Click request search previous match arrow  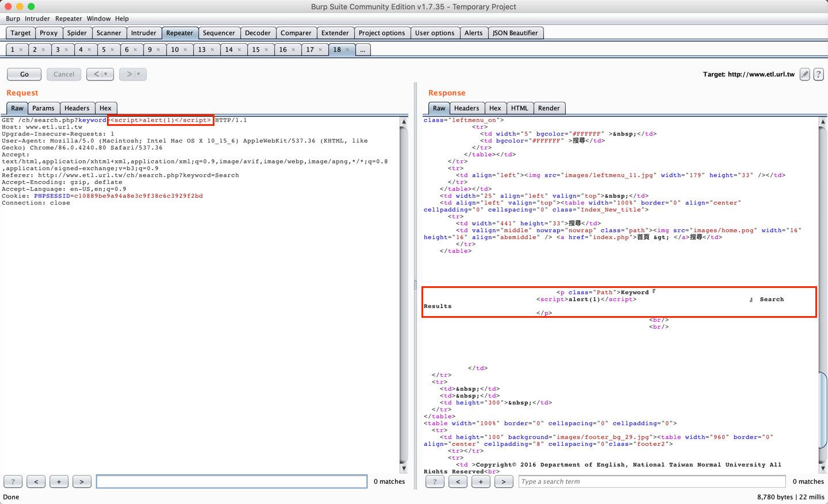click(x=36, y=482)
